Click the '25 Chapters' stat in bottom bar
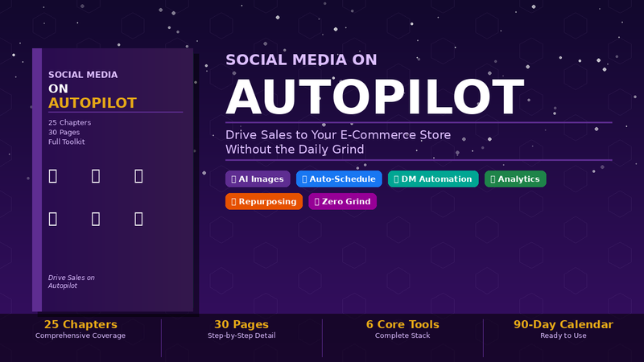 (80, 324)
